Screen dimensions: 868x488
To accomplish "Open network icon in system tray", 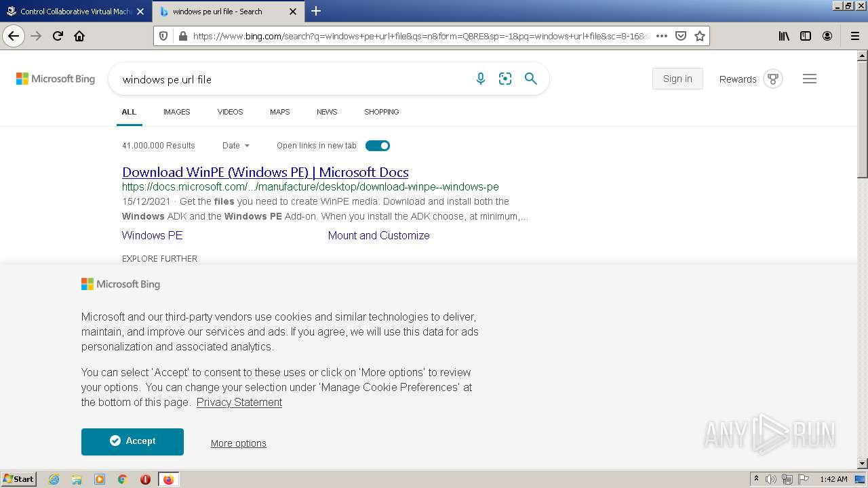I will click(787, 479).
